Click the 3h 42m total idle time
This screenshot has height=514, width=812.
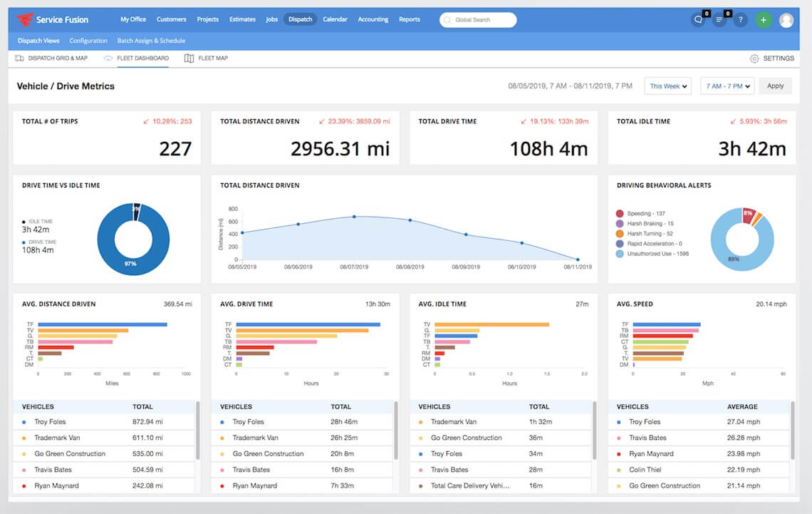click(752, 149)
